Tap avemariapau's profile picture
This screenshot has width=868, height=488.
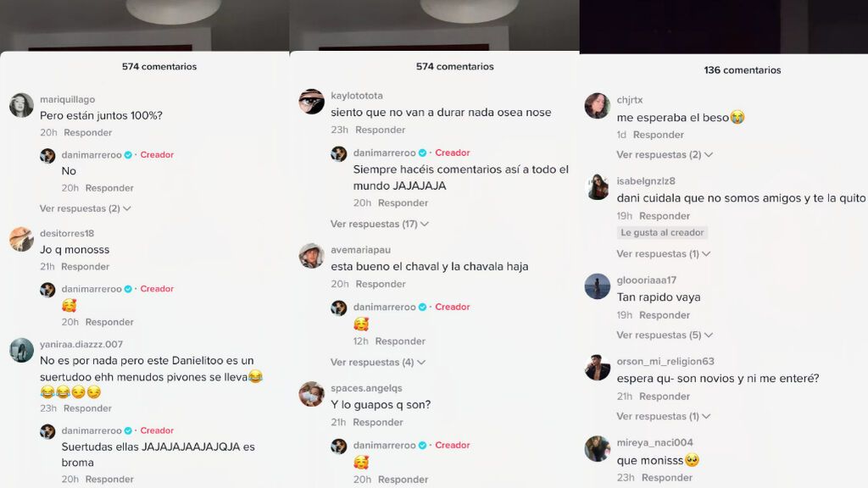coord(312,256)
